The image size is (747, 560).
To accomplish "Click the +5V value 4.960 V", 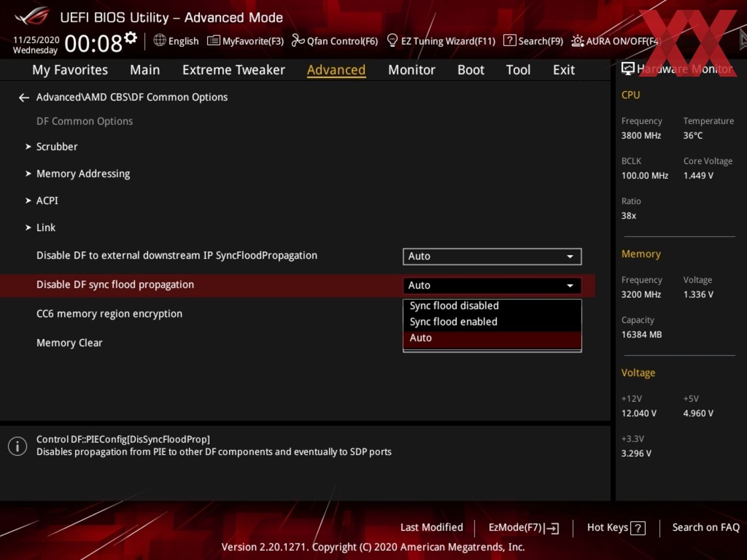I will click(x=698, y=413).
